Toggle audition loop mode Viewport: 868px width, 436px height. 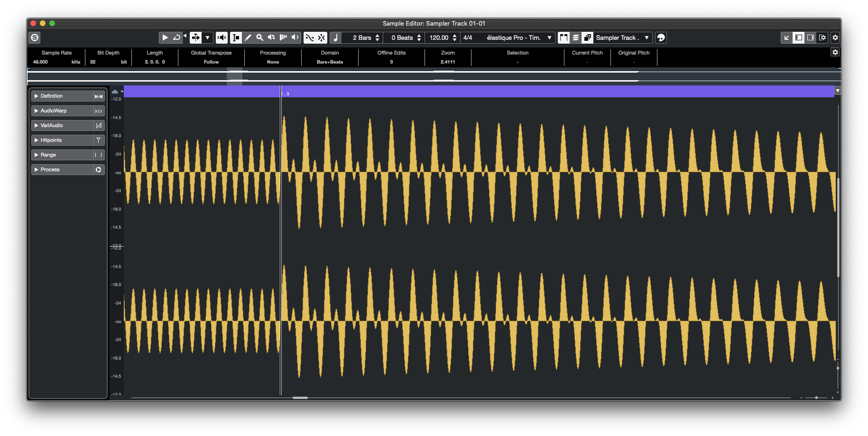(x=176, y=37)
